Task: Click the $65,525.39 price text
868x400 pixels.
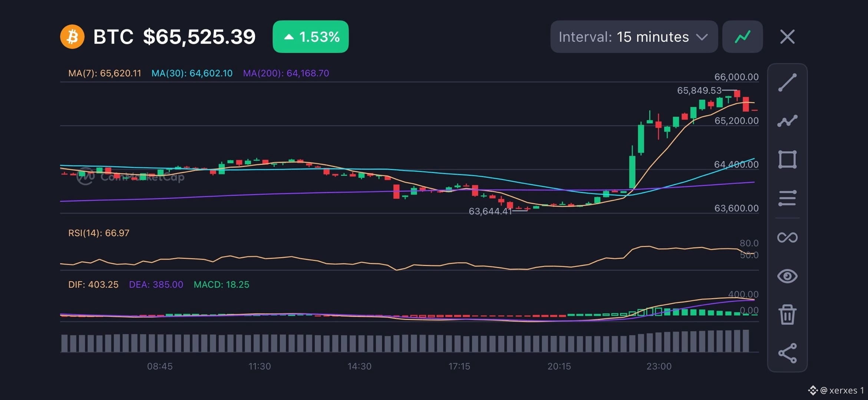Action: coord(199,37)
